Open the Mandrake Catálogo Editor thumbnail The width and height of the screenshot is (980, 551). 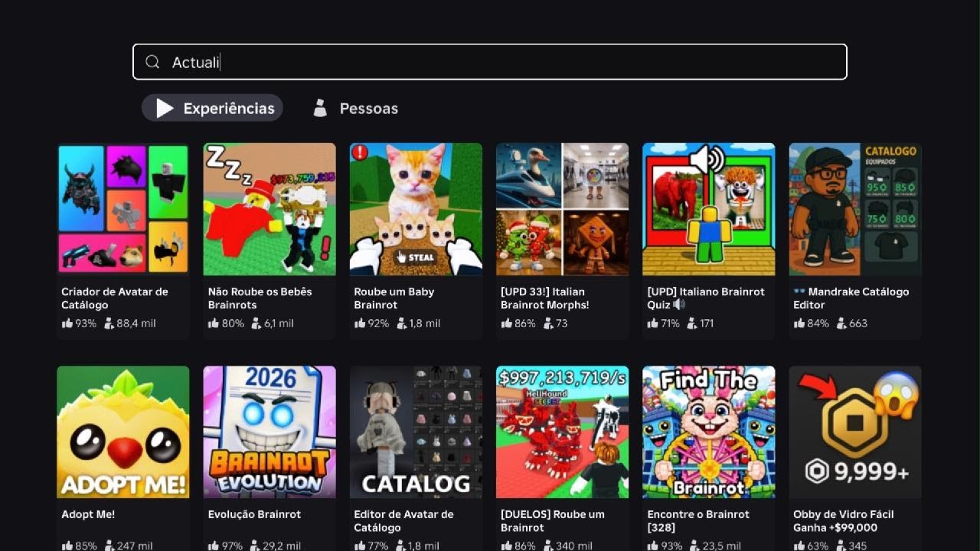click(x=855, y=209)
